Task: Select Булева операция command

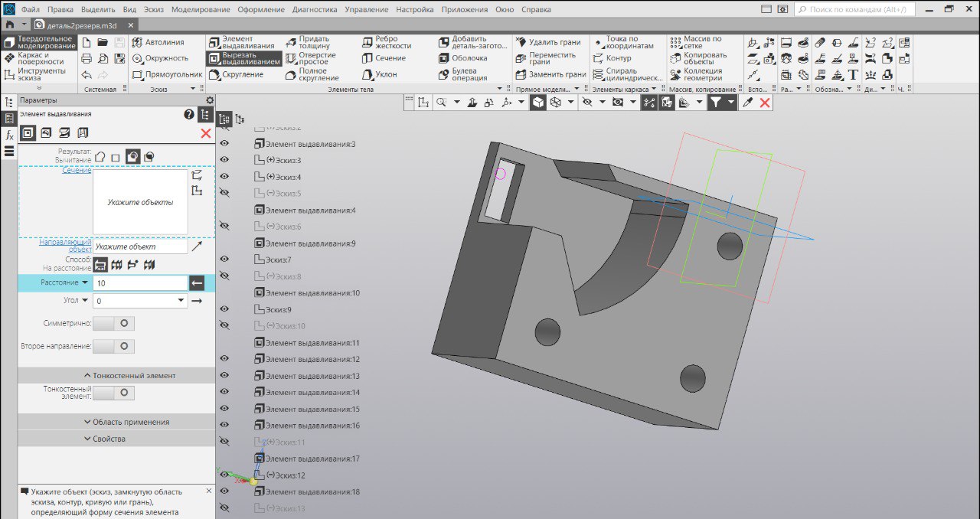Action: 463,74
